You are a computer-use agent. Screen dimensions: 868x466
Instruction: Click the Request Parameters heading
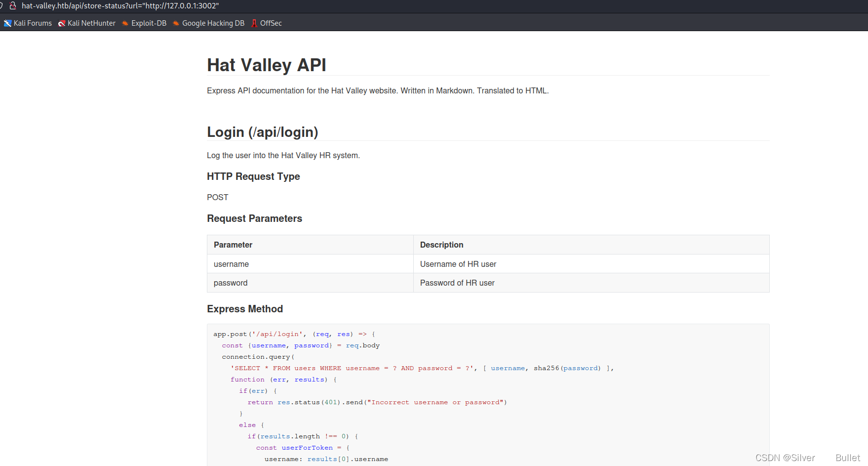click(x=254, y=218)
